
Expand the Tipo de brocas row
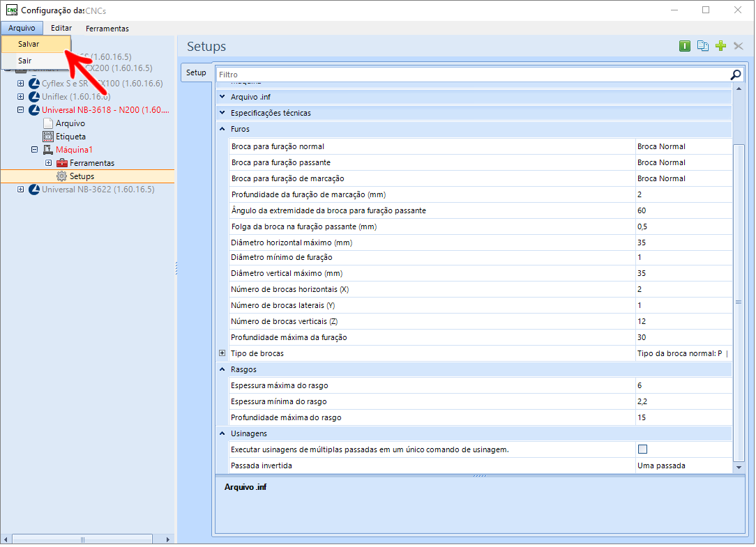coord(222,353)
